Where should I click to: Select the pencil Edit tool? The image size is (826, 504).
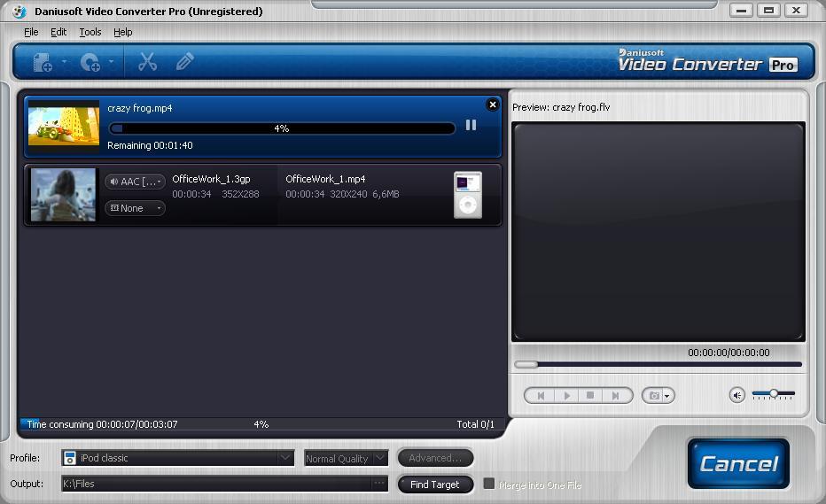click(184, 62)
